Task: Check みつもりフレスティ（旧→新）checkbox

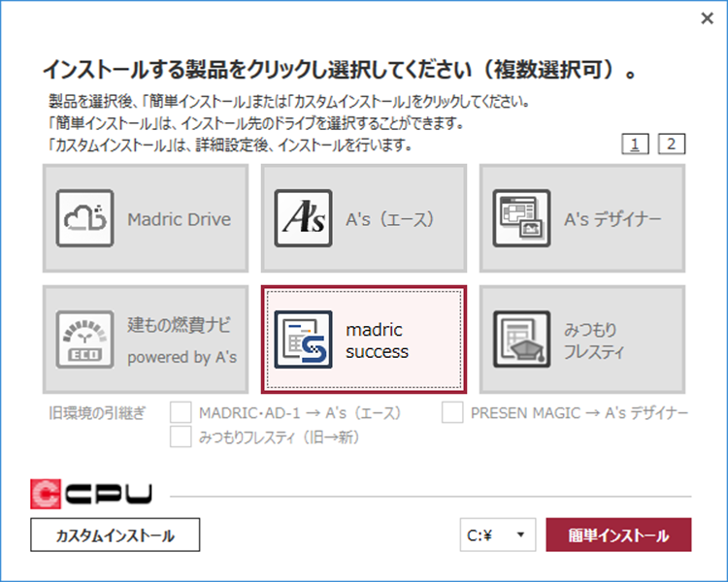Action: click(181, 436)
